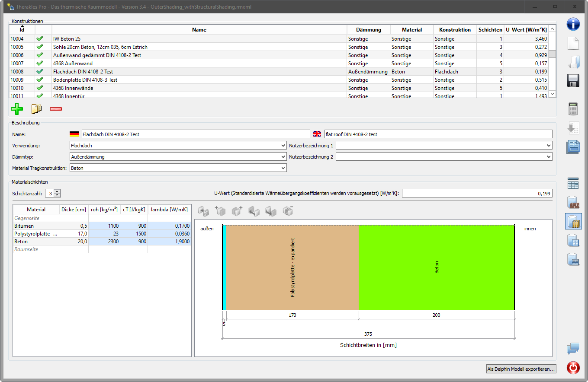The width and height of the screenshot is (588, 382).
Task: Add a new construction with the green plus
Action: [x=17, y=108]
